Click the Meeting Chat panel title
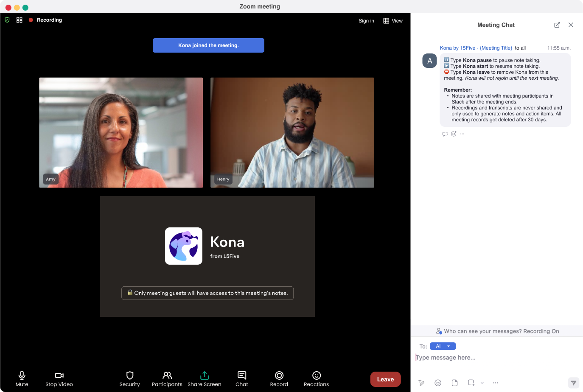 (x=496, y=25)
